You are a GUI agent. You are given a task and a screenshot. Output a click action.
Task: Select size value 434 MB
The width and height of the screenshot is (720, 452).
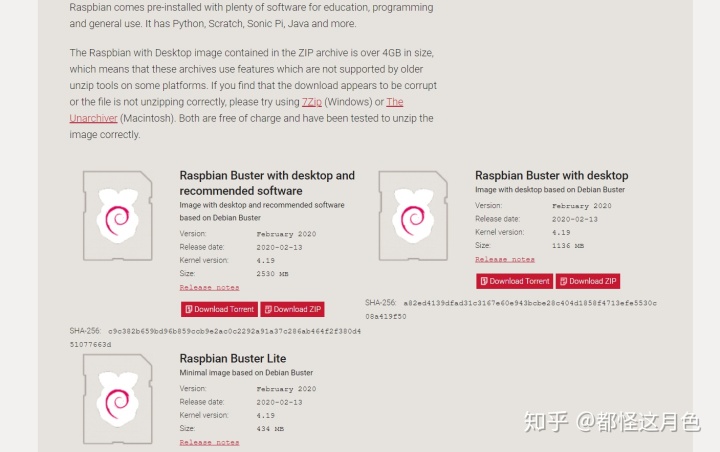[x=270, y=429]
